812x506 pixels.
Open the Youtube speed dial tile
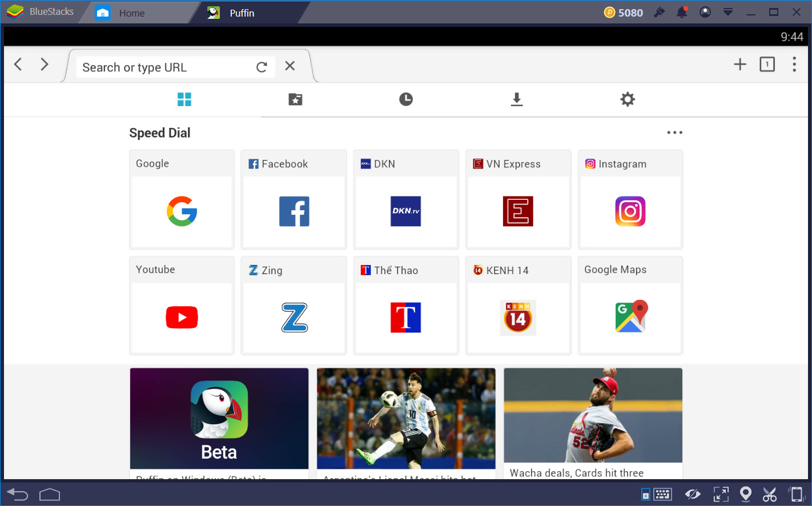coord(182,306)
